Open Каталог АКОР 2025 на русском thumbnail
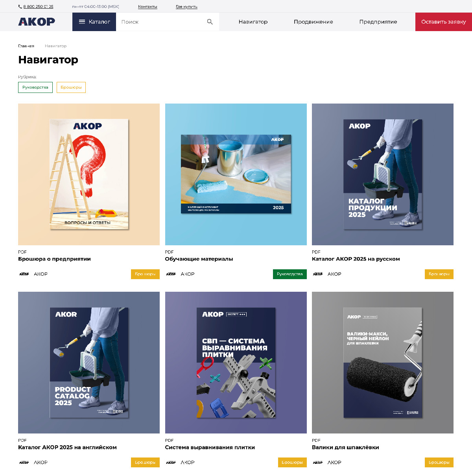 (x=383, y=174)
